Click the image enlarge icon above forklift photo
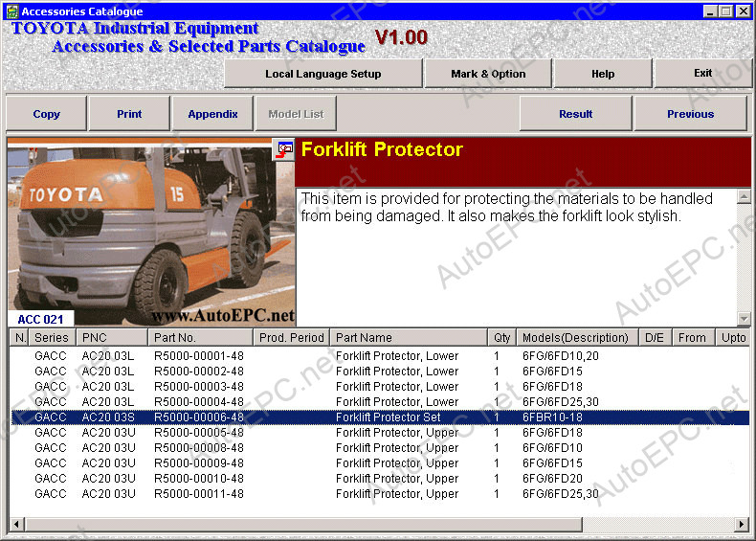The image size is (756, 541). click(x=284, y=149)
